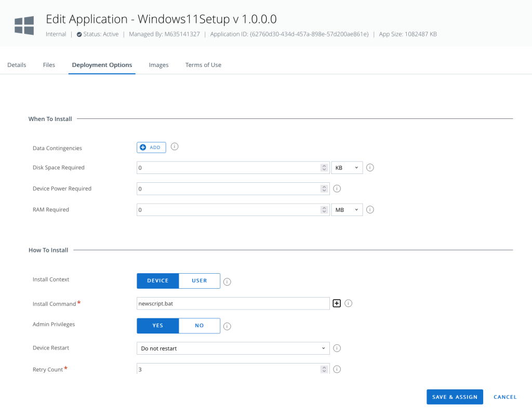Click into the Install Command text field
The height and width of the screenshot is (416, 532).
pyautogui.click(x=233, y=303)
